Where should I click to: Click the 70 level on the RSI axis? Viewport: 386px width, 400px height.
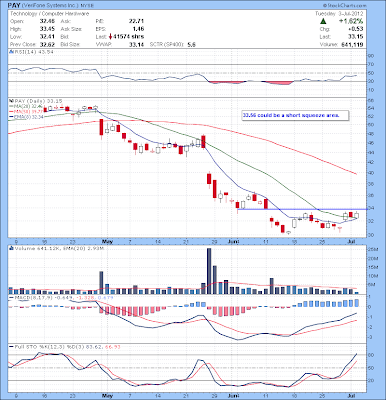click(x=371, y=64)
